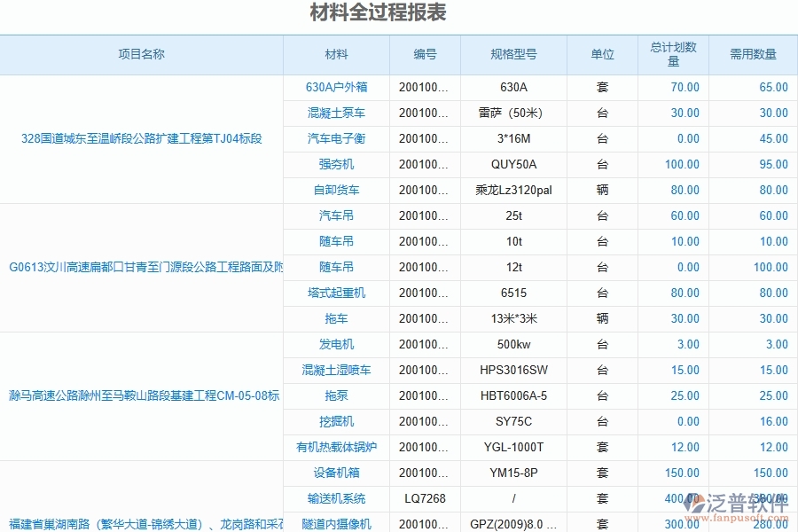Click the 65.00 需用数量 value for 630A户外箱

[776, 87]
